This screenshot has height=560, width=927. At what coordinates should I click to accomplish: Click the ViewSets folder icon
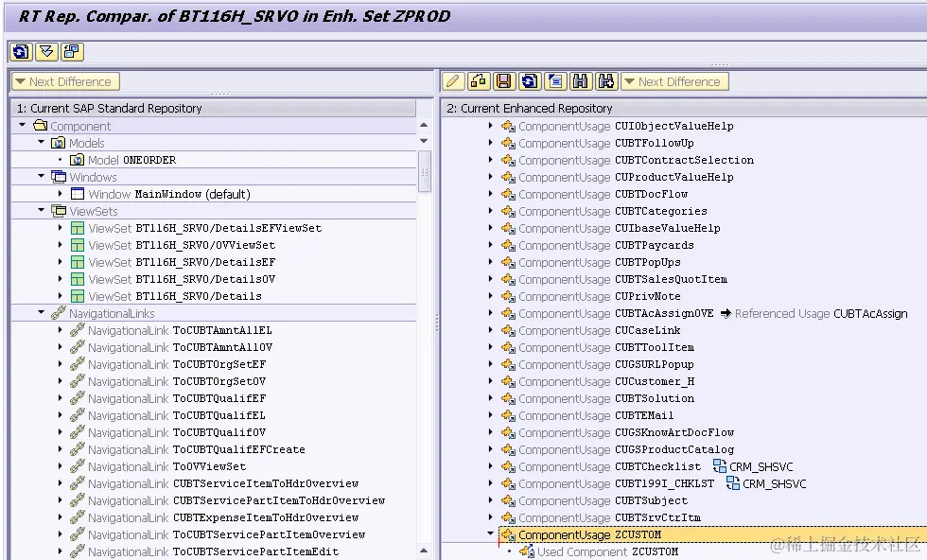(x=59, y=211)
